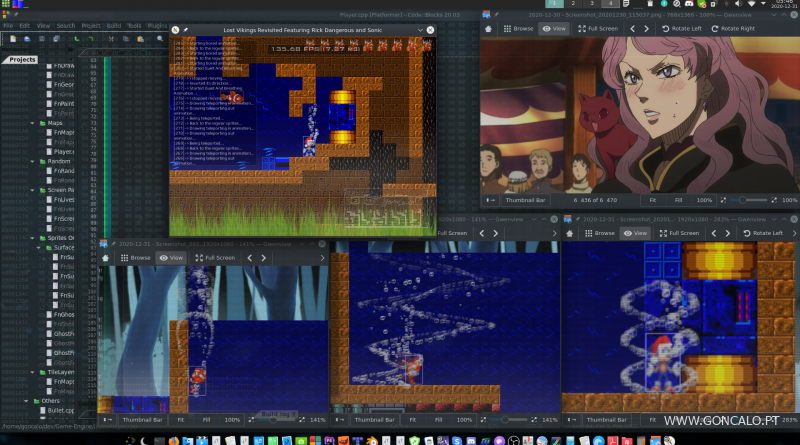The width and height of the screenshot is (800, 445).
Task: Select the Projects tab in management panel
Action: pyautogui.click(x=23, y=60)
